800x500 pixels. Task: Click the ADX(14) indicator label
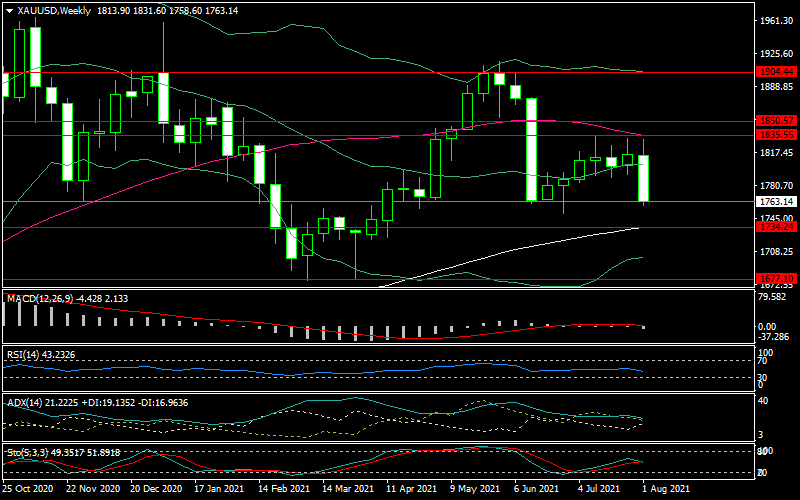[x=97, y=403]
